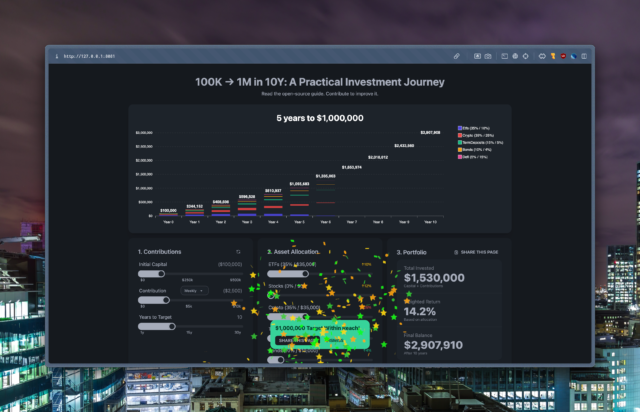640x412 pixels.
Task: Click the blue globe extension icon
Action: pos(573,56)
